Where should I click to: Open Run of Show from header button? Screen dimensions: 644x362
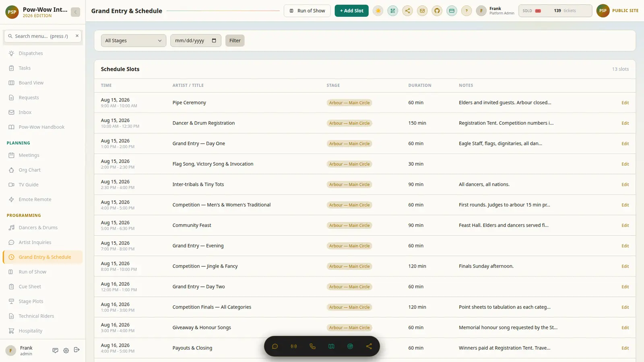[x=307, y=11]
